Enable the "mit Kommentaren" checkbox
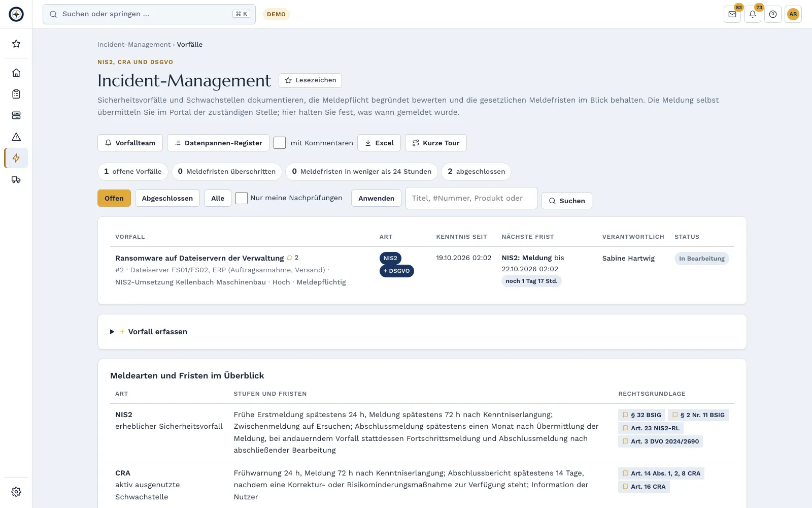Screen dimensions: 812x508 click(280, 143)
